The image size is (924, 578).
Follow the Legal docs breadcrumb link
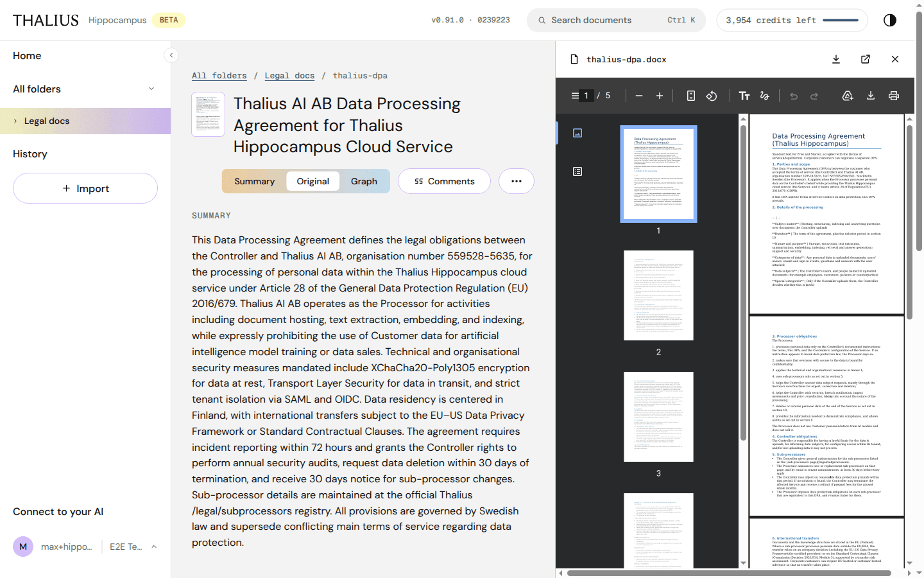(289, 76)
